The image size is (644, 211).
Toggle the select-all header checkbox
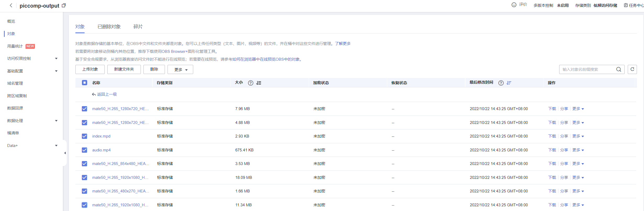click(x=84, y=83)
